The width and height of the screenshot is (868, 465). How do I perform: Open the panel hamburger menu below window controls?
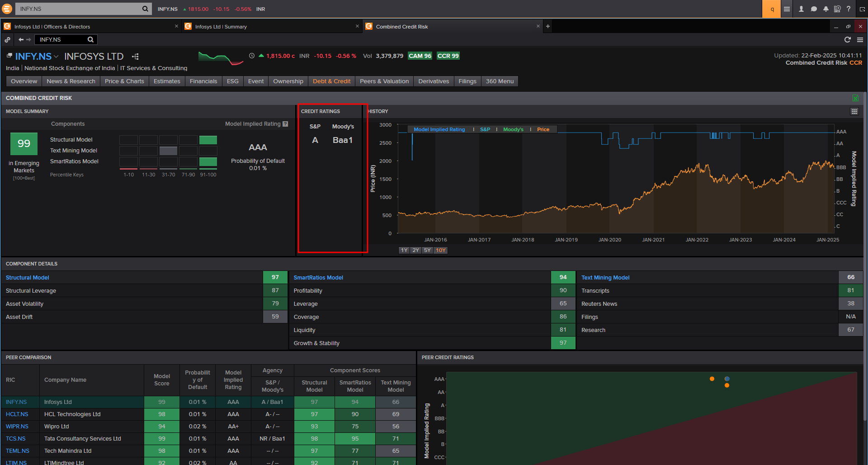pos(860,40)
